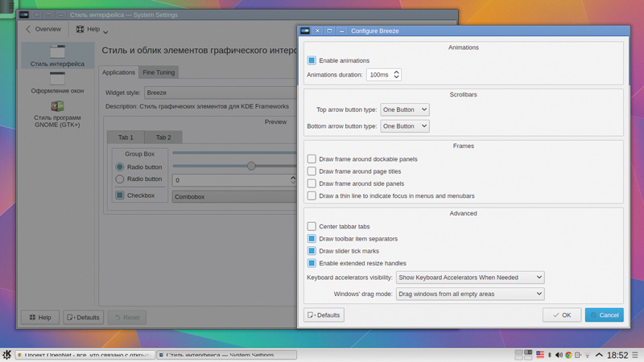Open the preview Combobox
The image size is (644, 362).
(x=234, y=196)
